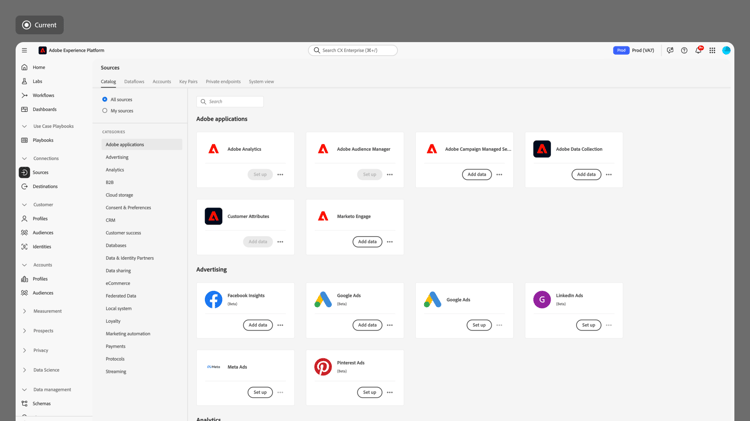The image size is (750, 421).
Task: Open Workflows in the sidebar
Action: 43,95
